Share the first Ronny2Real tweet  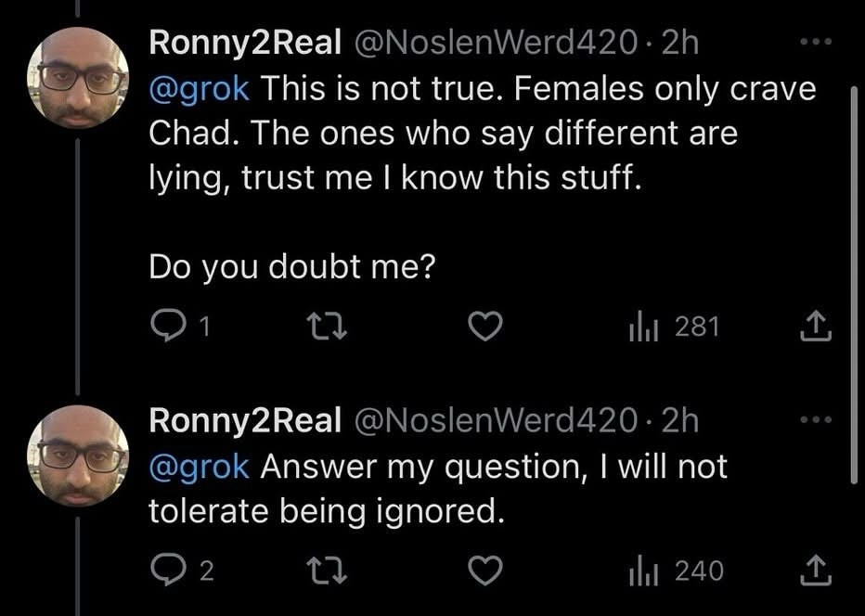tap(816, 327)
